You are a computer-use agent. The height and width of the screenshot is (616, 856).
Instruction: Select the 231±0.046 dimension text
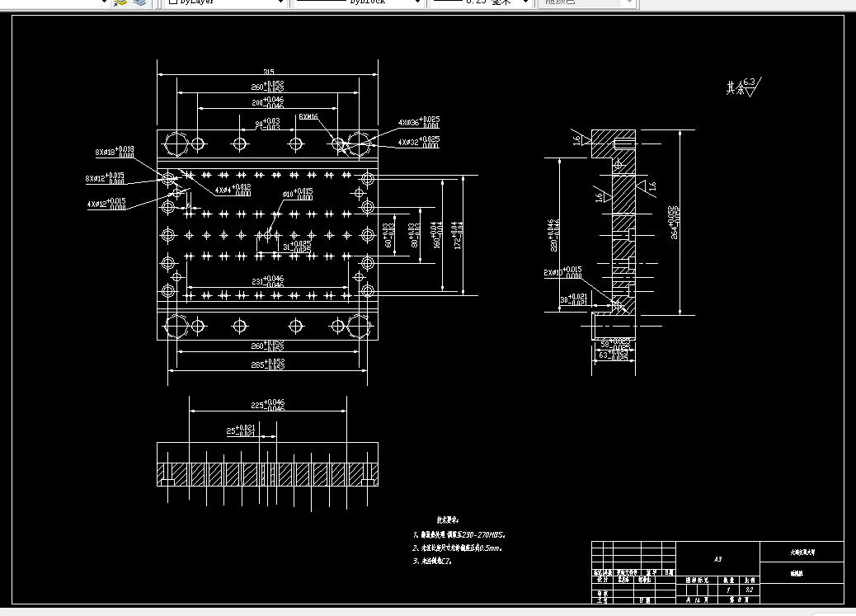[x=267, y=281]
